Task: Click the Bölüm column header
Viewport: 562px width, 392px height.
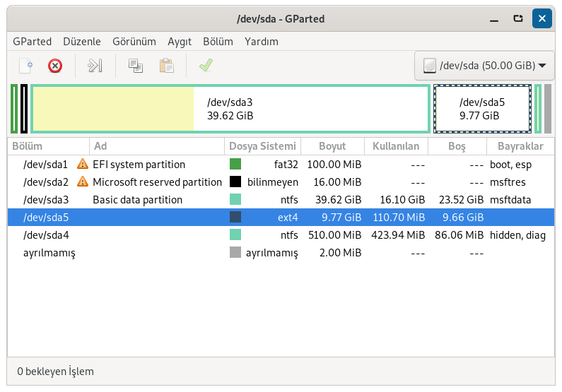Action: [x=48, y=146]
